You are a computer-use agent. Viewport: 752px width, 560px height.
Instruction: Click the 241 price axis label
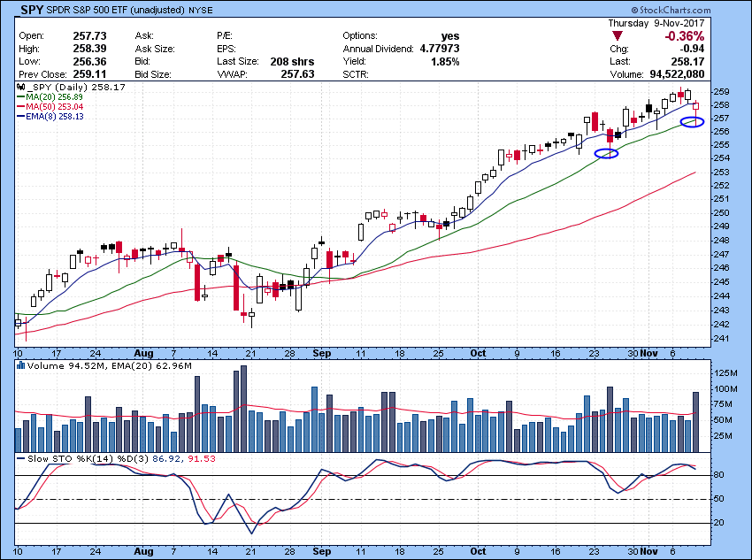722,339
